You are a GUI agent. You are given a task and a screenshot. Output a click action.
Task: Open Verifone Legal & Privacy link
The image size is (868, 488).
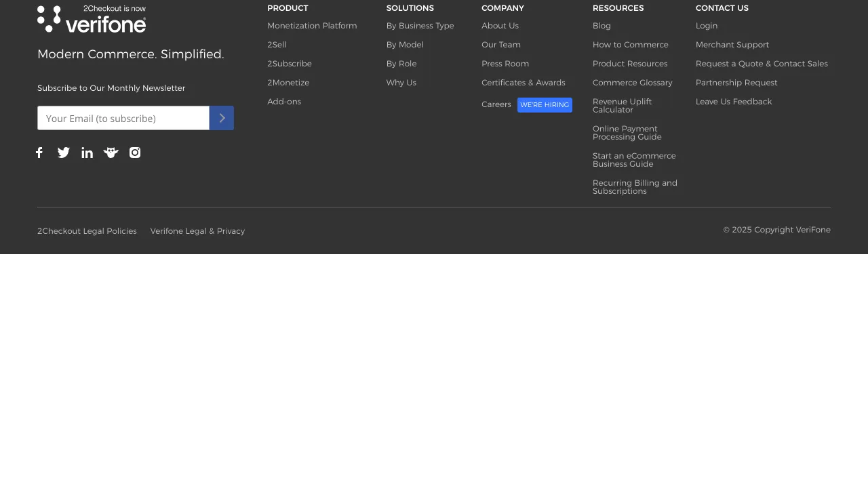(x=197, y=231)
